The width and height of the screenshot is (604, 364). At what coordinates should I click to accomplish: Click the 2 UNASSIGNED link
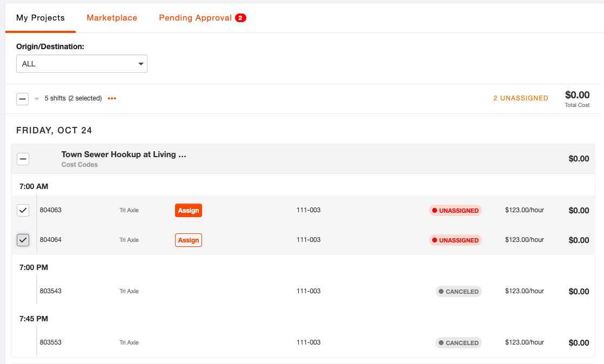(x=520, y=98)
